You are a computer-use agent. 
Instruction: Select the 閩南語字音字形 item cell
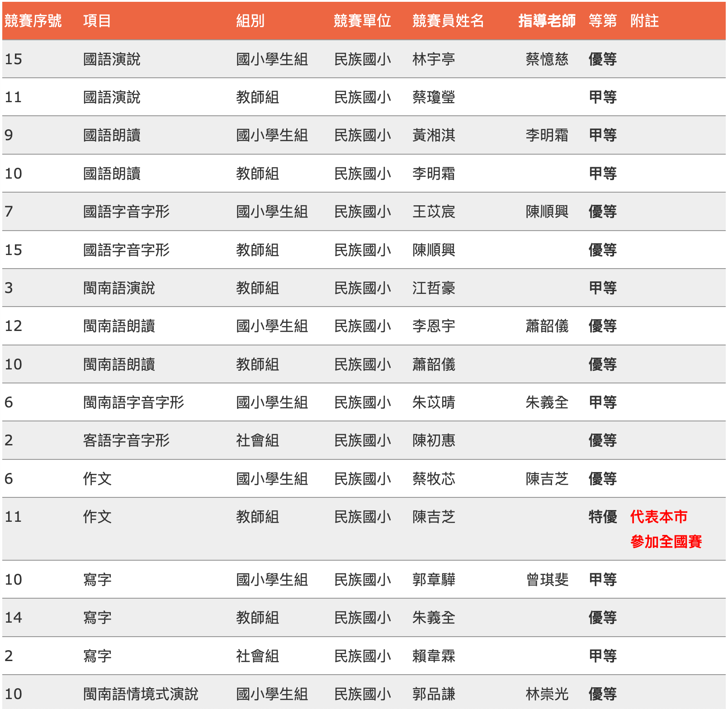[x=133, y=402]
